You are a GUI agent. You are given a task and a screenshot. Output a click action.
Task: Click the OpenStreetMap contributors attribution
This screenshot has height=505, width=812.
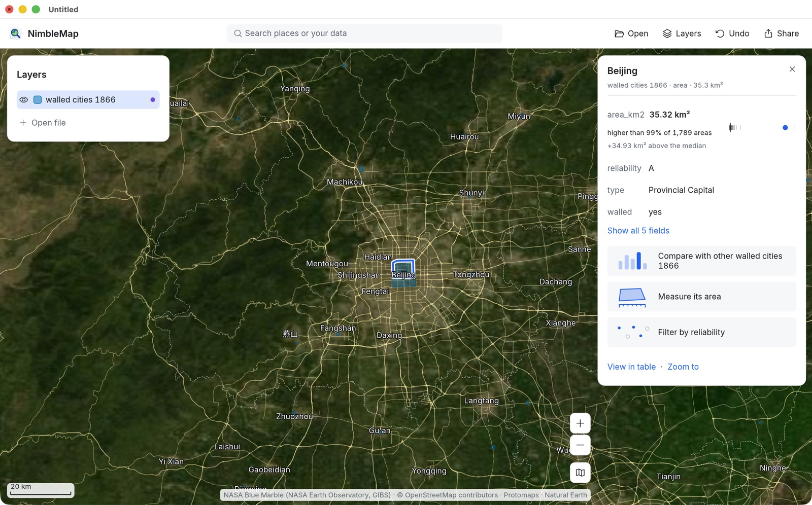tap(447, 495)
